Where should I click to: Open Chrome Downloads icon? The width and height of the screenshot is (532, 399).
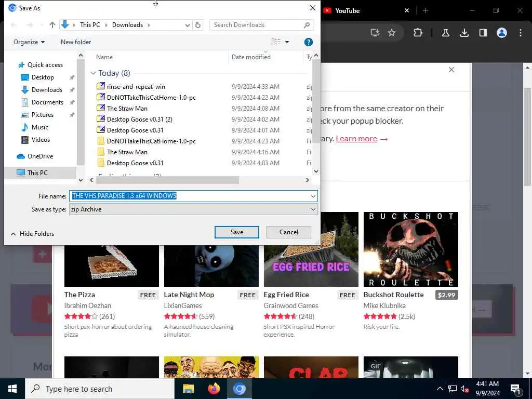point(464,33)
